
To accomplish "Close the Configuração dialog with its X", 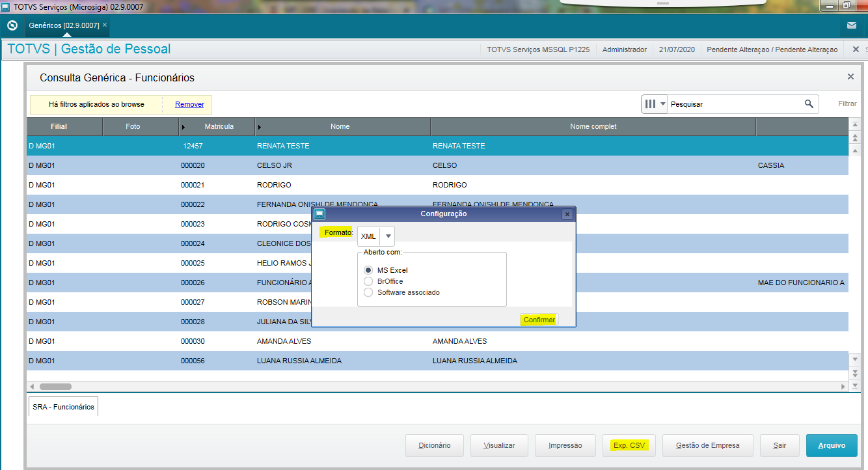I will [567, 214].
